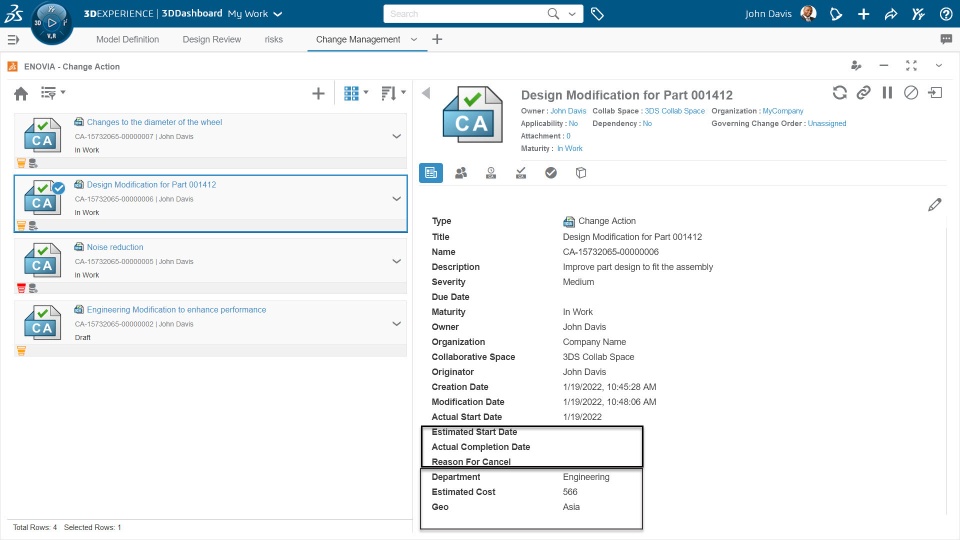Click the home icon in the list toolbar
This screenshot has width=960, height=540.
point(21,93)
